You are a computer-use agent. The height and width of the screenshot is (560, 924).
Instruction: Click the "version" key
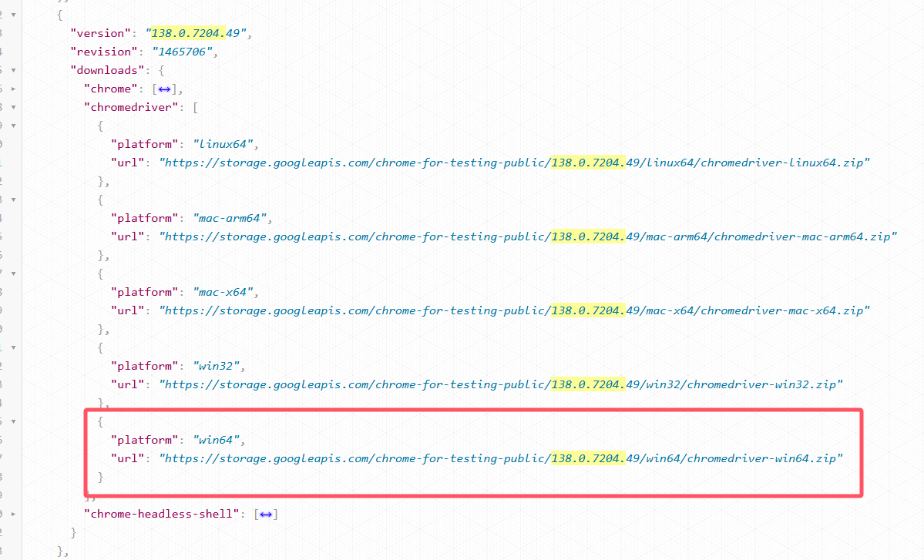[x=101, y=34]
